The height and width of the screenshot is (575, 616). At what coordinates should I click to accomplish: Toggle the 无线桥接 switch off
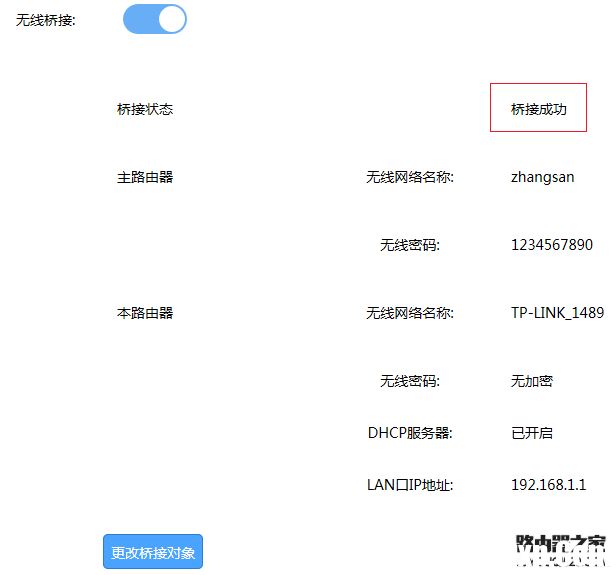[155, 19]
